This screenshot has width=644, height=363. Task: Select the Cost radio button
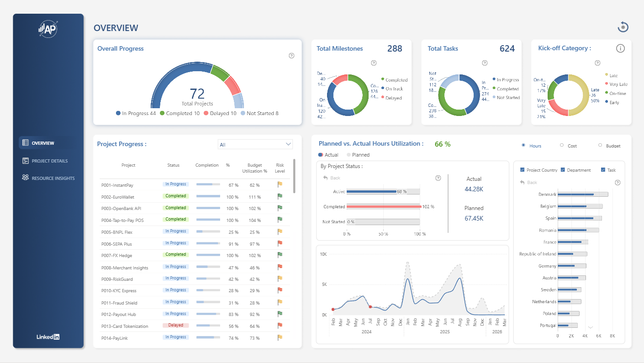coord(562,145)
